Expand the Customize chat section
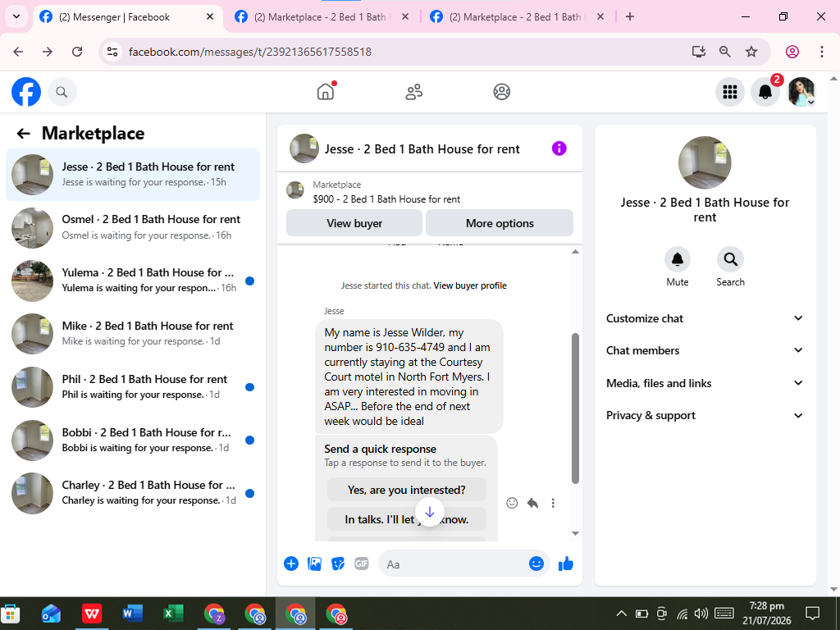Viewport: 840px width, 630px height. pos(705,318)
